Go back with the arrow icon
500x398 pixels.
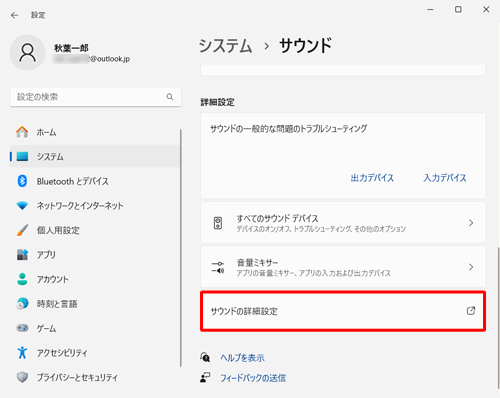14,15
